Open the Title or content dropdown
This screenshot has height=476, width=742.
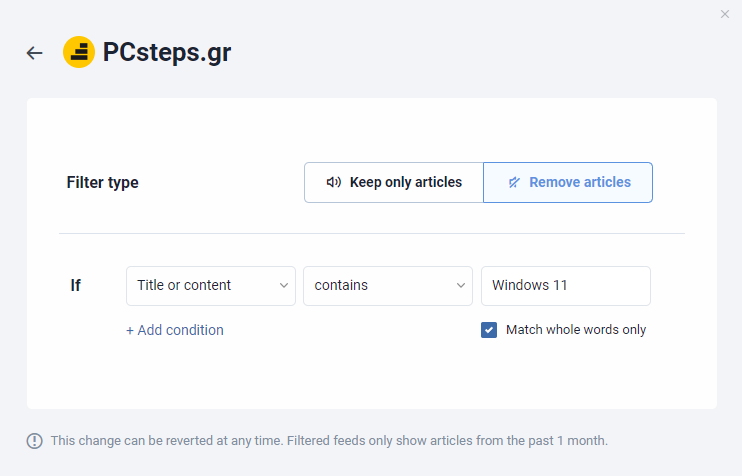(x=211, y=286)
